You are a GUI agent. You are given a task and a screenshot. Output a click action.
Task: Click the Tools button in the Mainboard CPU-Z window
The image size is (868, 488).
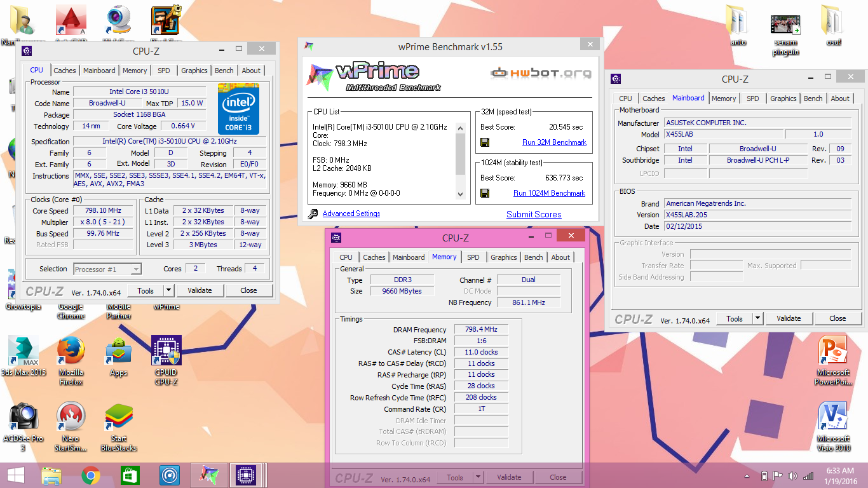tap(735, 318)
